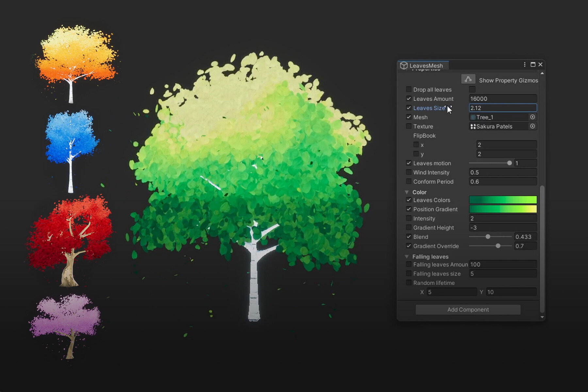
Task: Enable the Wind Intensity checkbox
Action: point(409,172)
